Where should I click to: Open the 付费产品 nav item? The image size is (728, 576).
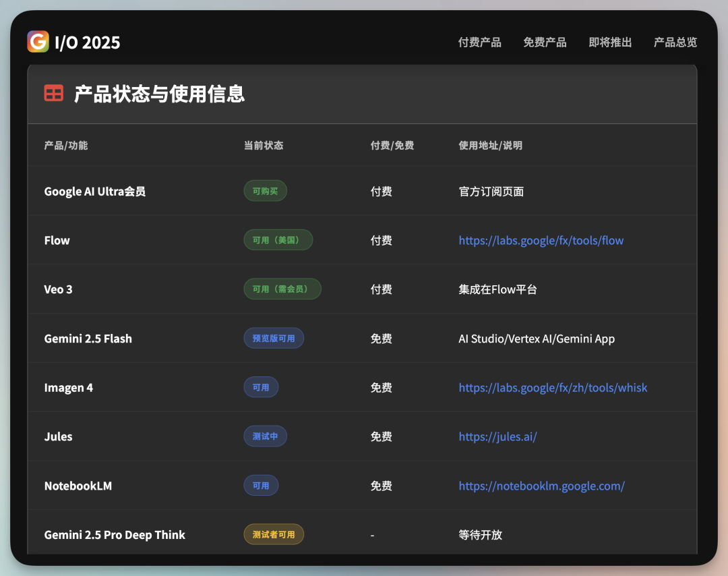pos(480,42)
